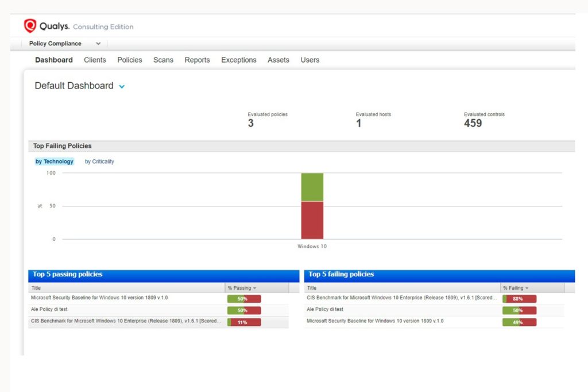The image size is (588, 392).
Task: Click the Evaluated controls count 459
Action: click(473, 123)
